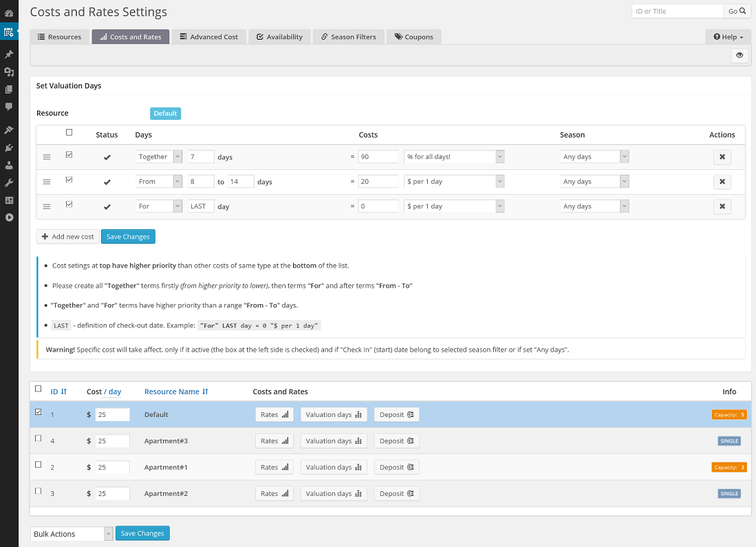Viewport: 756px width, 547px height.
Task: Open Rates for Apartment#2
Action: (274, 493)
